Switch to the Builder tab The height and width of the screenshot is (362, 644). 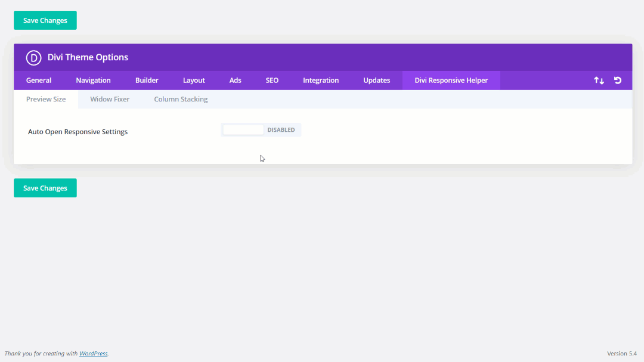point(147,80)
